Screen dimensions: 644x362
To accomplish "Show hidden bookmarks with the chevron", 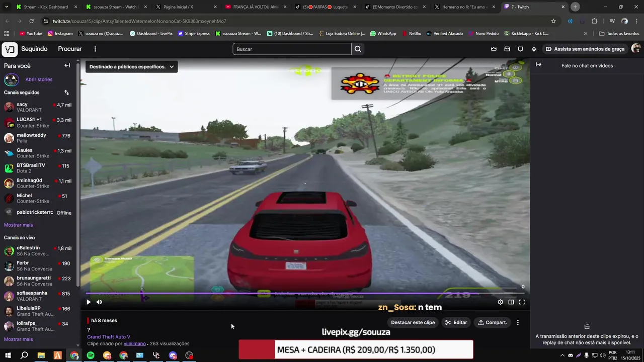I will [x=586, y=34].
